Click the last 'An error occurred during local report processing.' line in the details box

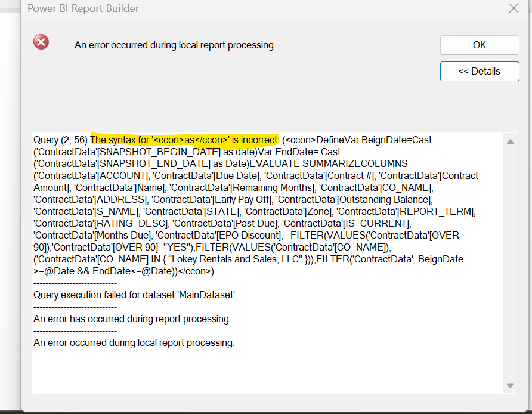(134, 343)
